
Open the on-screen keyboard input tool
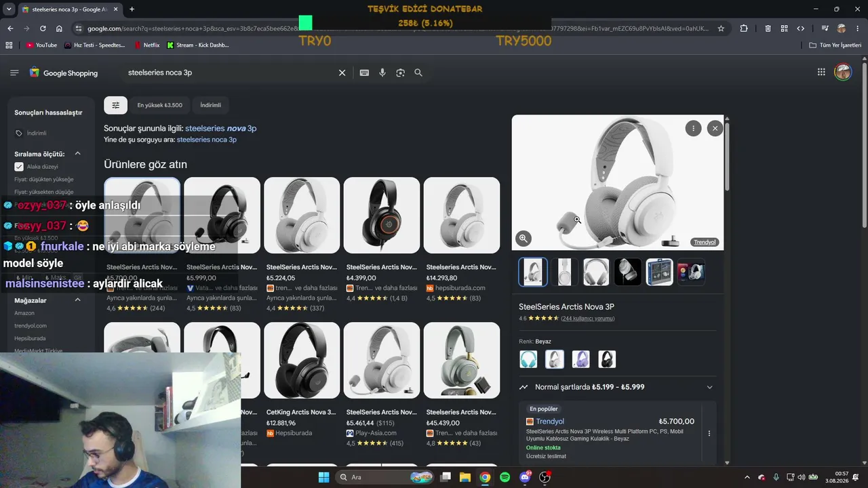coord(364,73)
